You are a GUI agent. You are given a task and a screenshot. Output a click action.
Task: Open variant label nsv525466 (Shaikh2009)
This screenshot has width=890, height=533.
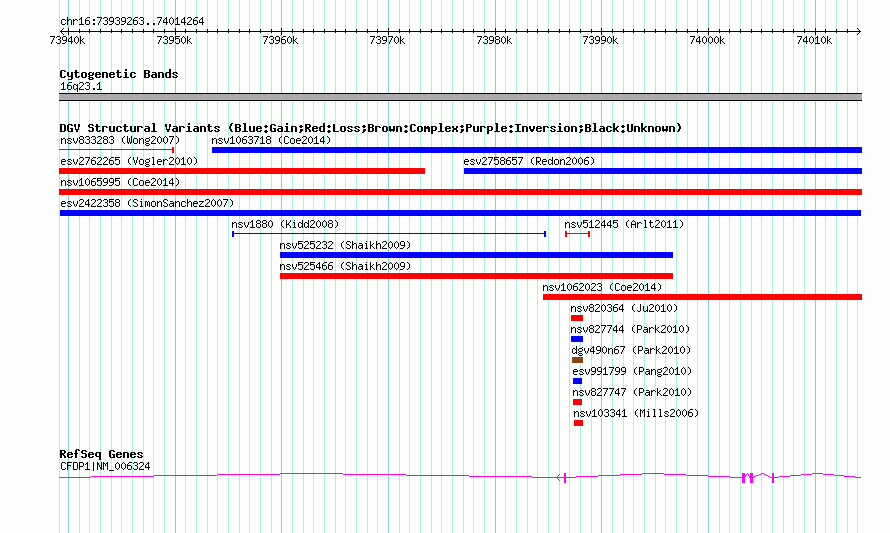[x=345, y=266]
